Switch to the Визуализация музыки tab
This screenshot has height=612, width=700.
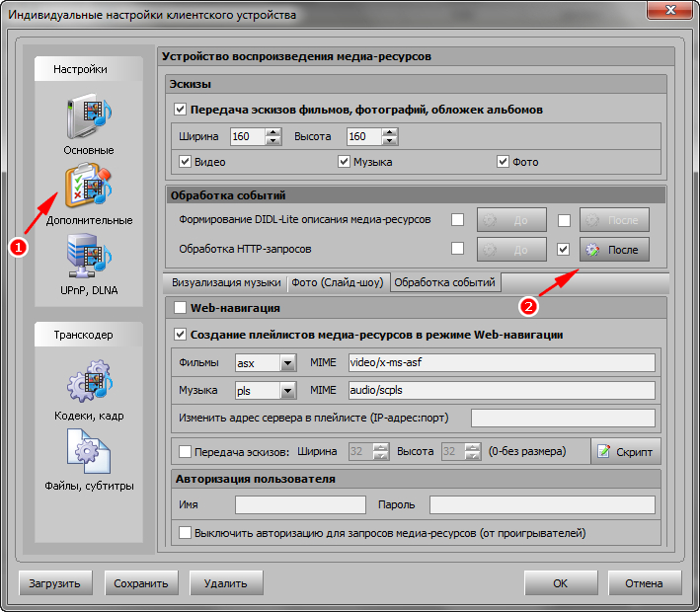coord(226,282)
